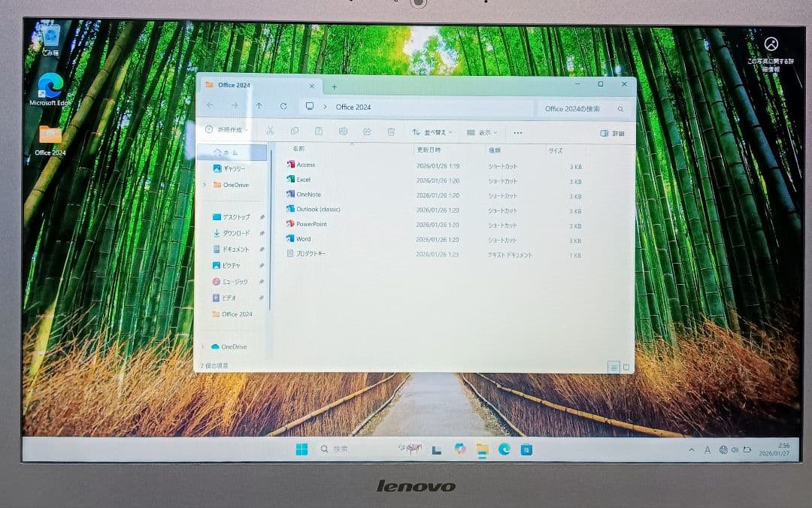Open the Word shortcut in the file list
812x508 pixels.
pos(302,239)
